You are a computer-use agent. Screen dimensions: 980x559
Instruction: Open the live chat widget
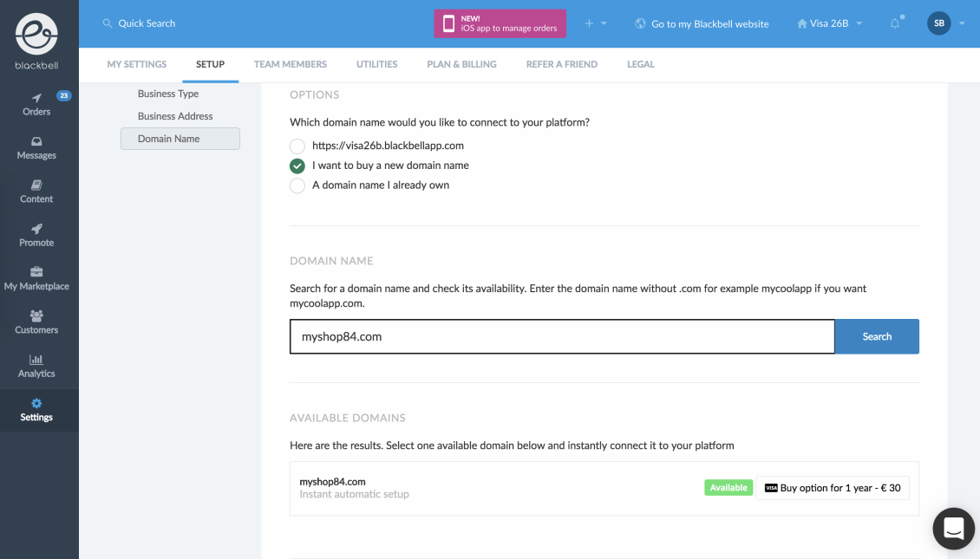[954, 529]
